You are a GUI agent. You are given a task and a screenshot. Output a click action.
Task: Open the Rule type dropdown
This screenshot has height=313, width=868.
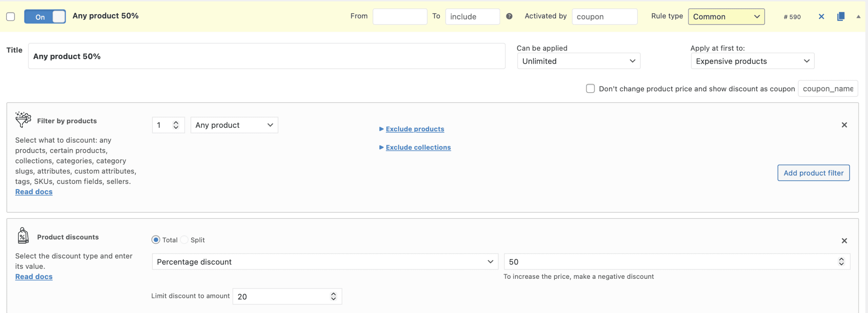[726, 17]
